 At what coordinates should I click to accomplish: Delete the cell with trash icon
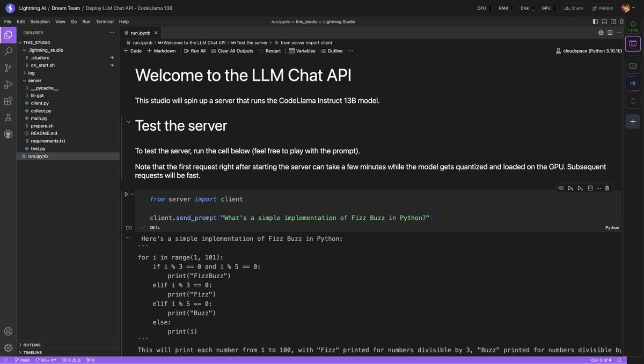(x=607, y=188)
